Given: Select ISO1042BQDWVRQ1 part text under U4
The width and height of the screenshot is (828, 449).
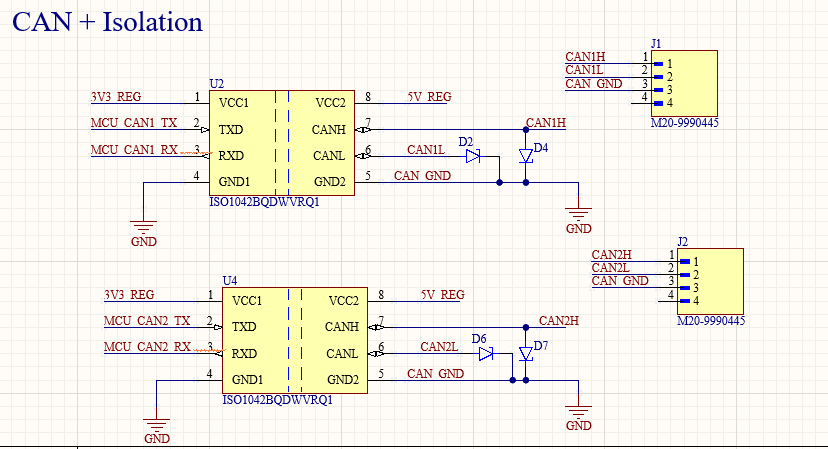Looking at the screenshot, I should [278, 400].
